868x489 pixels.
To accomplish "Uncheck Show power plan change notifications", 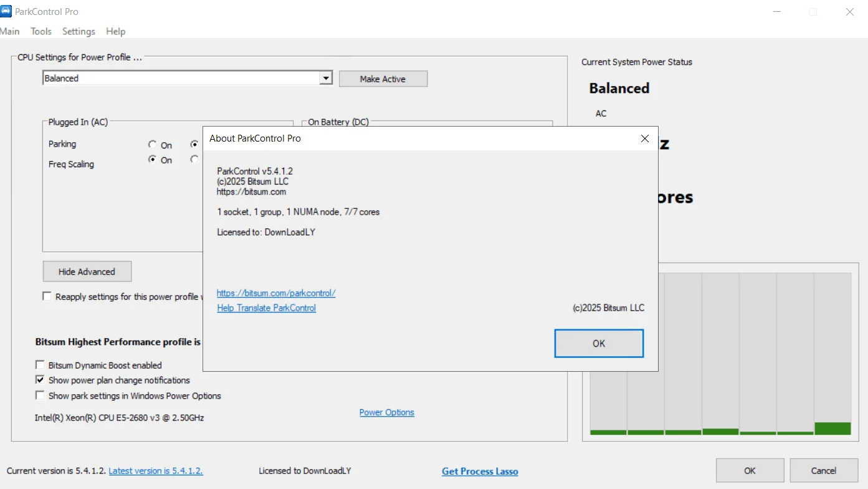I will 40,380.
